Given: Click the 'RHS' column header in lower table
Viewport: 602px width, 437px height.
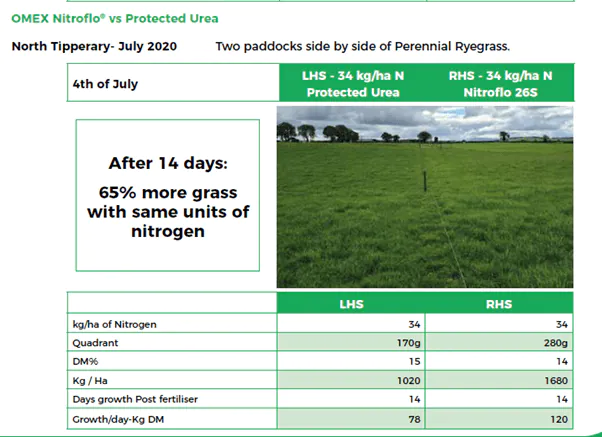Looking at the screenshot, I should (x=499, y=304).
